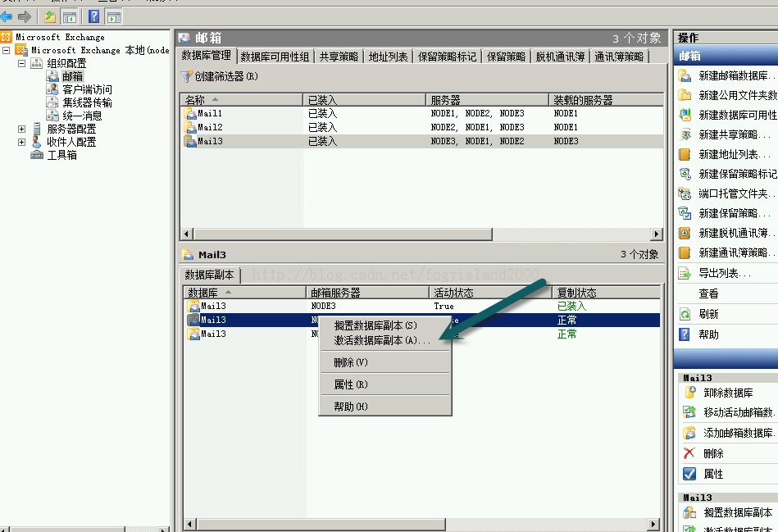Screen dimensions: 778x532
Task: Click the blue Help toolbar icon
Action: tap(93, 17)
